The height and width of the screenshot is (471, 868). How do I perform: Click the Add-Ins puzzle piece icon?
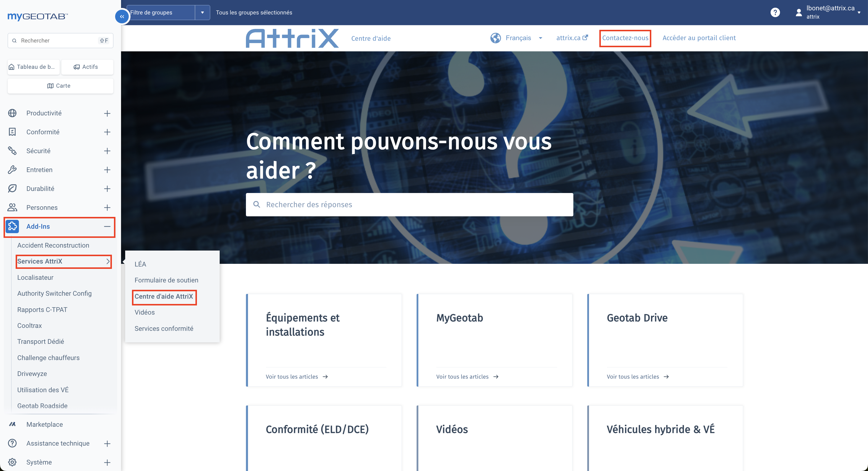point(12,226)
